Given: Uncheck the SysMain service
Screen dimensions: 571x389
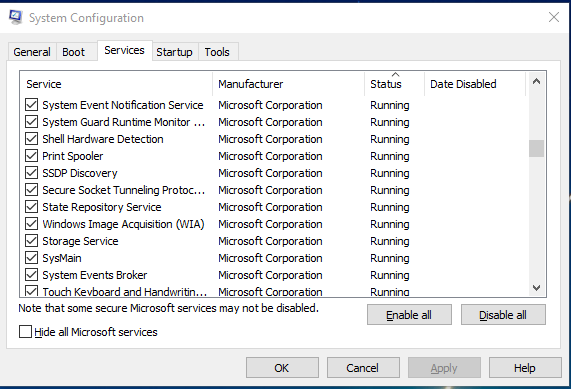Looking at the screenshot, I should tap(31, 258).
